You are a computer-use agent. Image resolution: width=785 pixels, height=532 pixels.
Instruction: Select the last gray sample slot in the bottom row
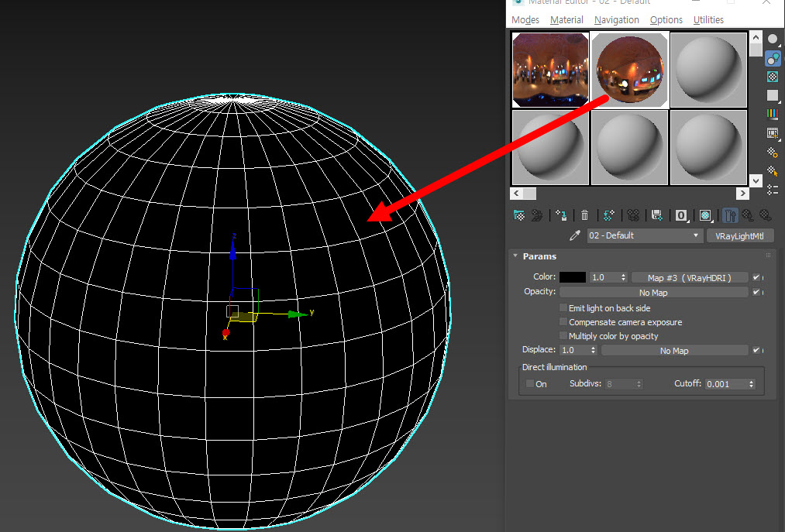708,147
